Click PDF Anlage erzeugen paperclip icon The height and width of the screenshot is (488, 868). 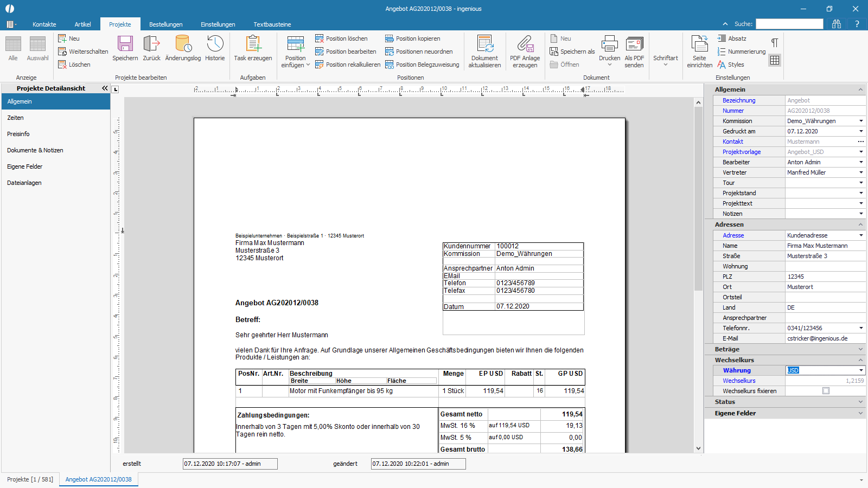(525, 43)
